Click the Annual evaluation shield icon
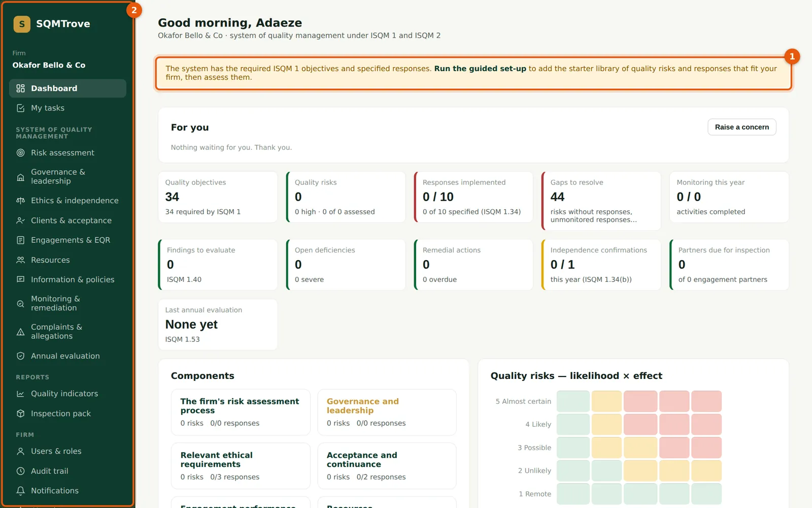Viewport: 812px width, 508px height. coord(20,356)
